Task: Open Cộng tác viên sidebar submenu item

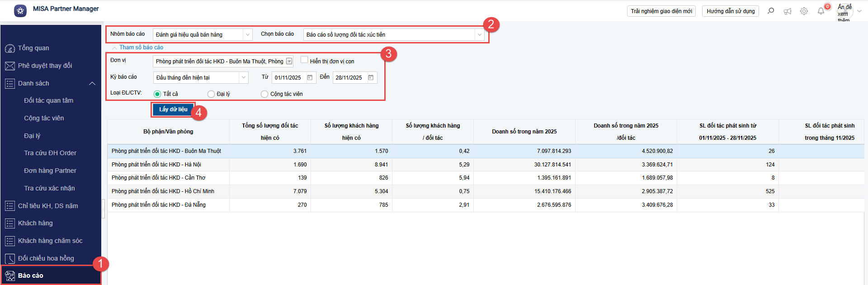Action: (44, 119)
